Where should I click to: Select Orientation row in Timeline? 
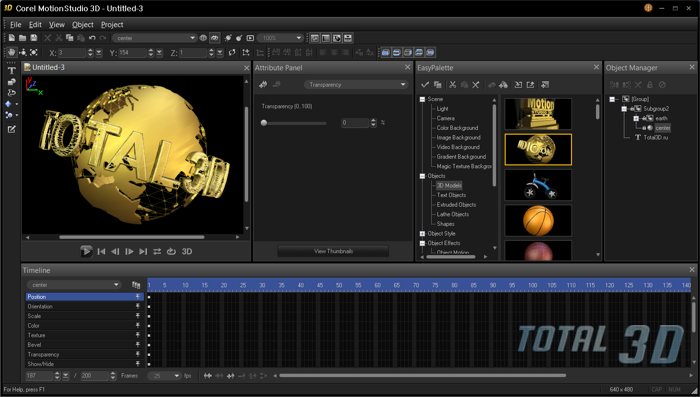point(84,306)
